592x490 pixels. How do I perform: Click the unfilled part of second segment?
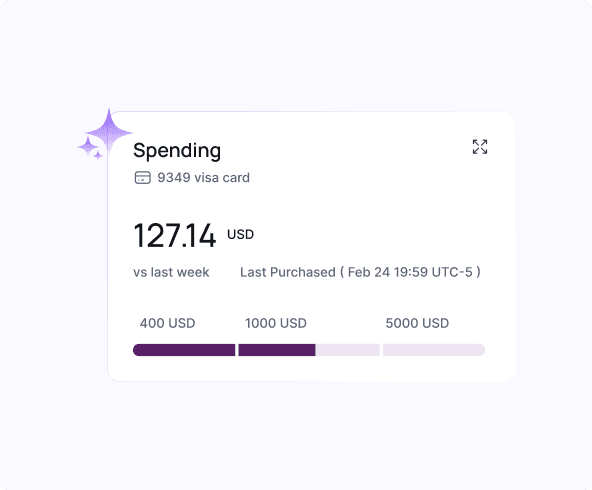[x=348, y=350]
